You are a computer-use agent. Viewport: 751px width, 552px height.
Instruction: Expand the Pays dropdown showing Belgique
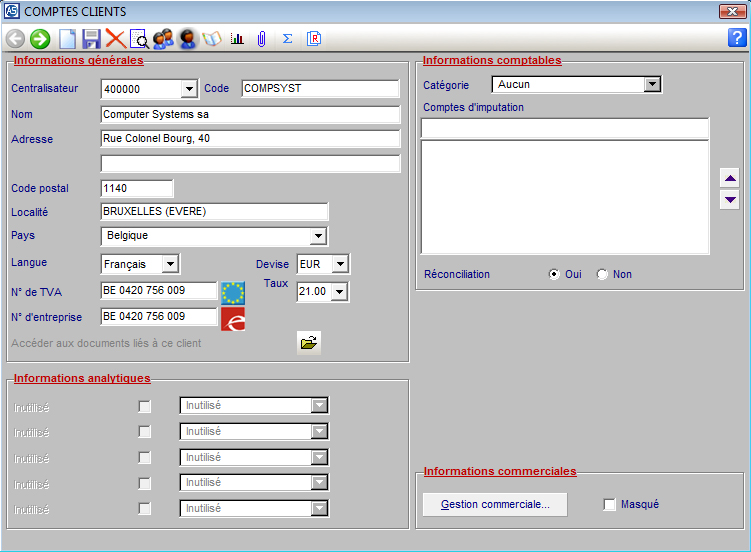tap(318, 236)
